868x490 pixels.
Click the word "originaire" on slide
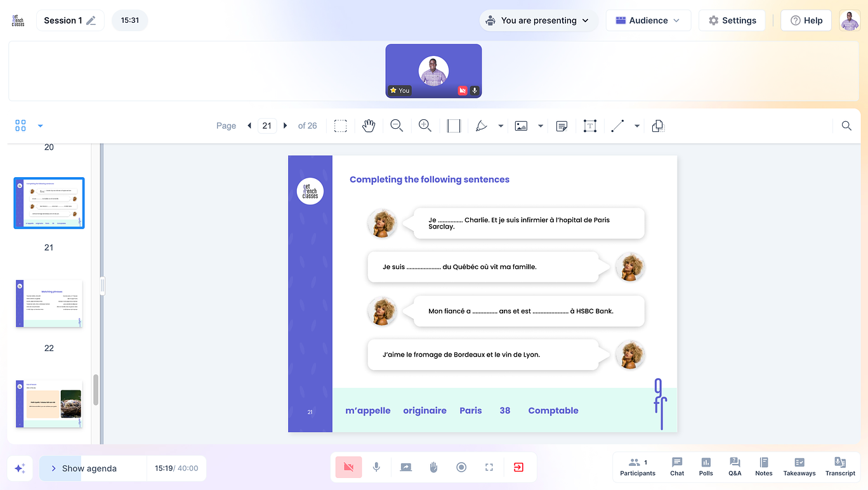pyautogui.click(x=425, y=411)
